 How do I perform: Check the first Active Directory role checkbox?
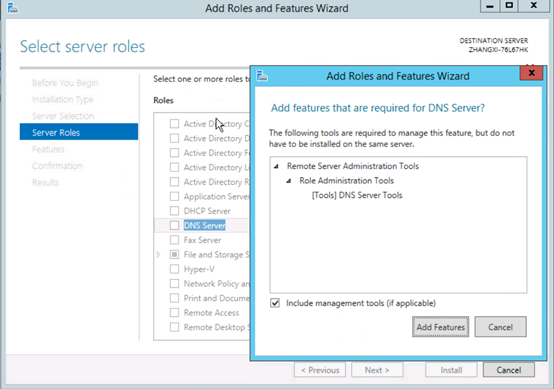[175, 124]
